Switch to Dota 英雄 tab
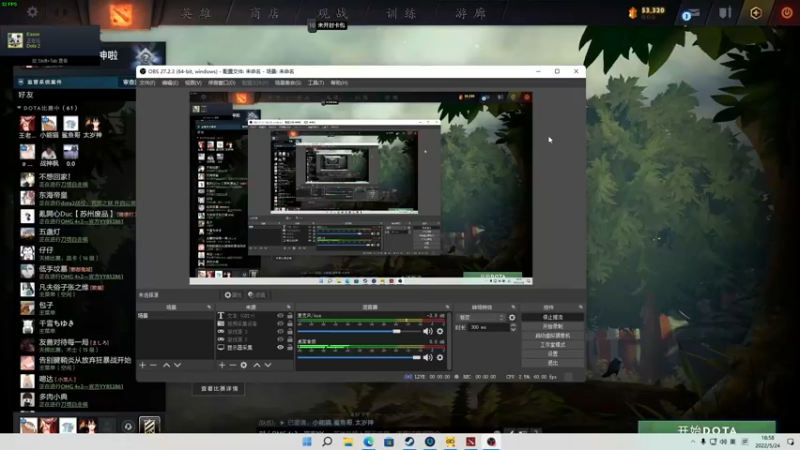The image size is (800, 450). pos(197,14)
